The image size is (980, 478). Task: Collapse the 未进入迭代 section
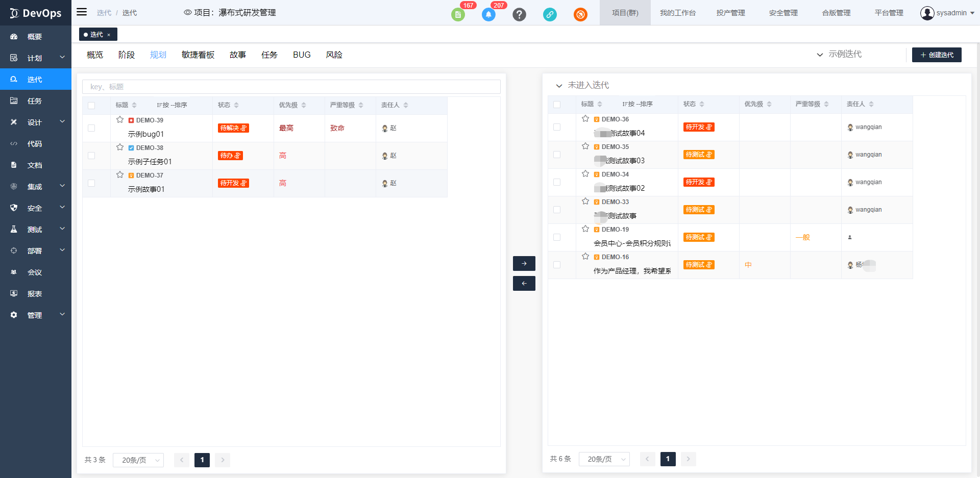coord(559,86)
